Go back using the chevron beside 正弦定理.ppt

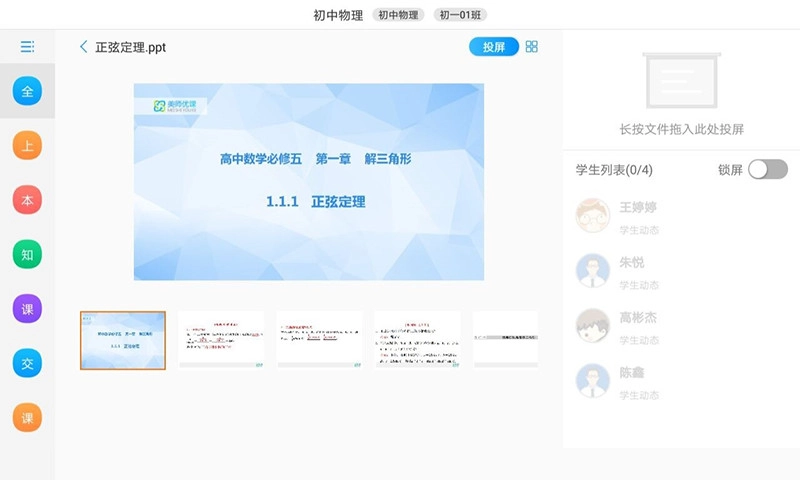[x=84, y=47]
